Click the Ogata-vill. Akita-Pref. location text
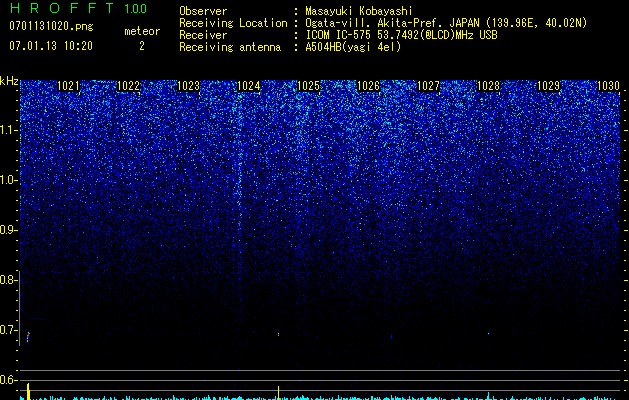 [x=446, y=23]
